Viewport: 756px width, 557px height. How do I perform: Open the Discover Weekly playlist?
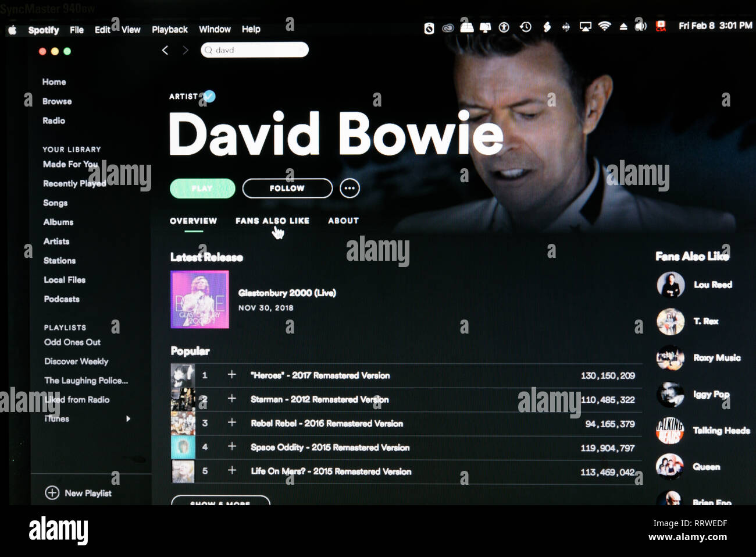click(76, 361)
